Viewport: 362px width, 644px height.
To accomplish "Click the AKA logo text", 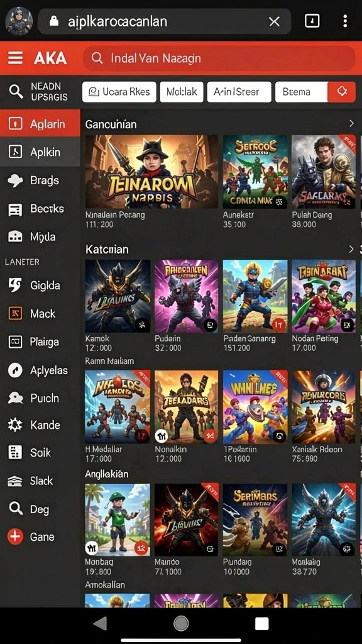I will coord(50,58).
